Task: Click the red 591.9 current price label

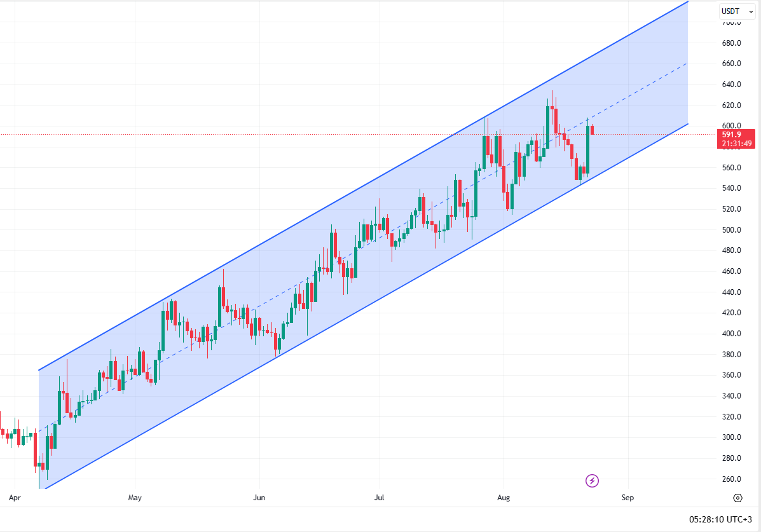Action: (x=736, y=135)
